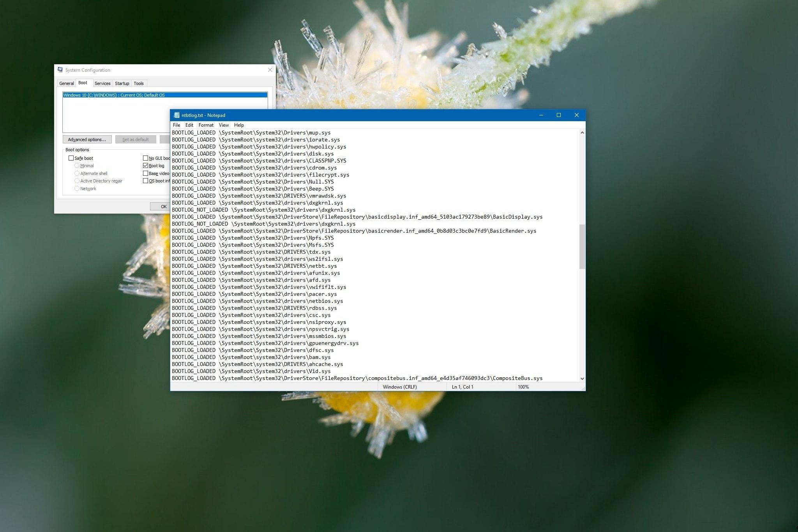Image resolution: width=798 pixels, height=532 pixels.
Task: Click the scrollbar down arrow in Notepad
Action: point(582,378)
